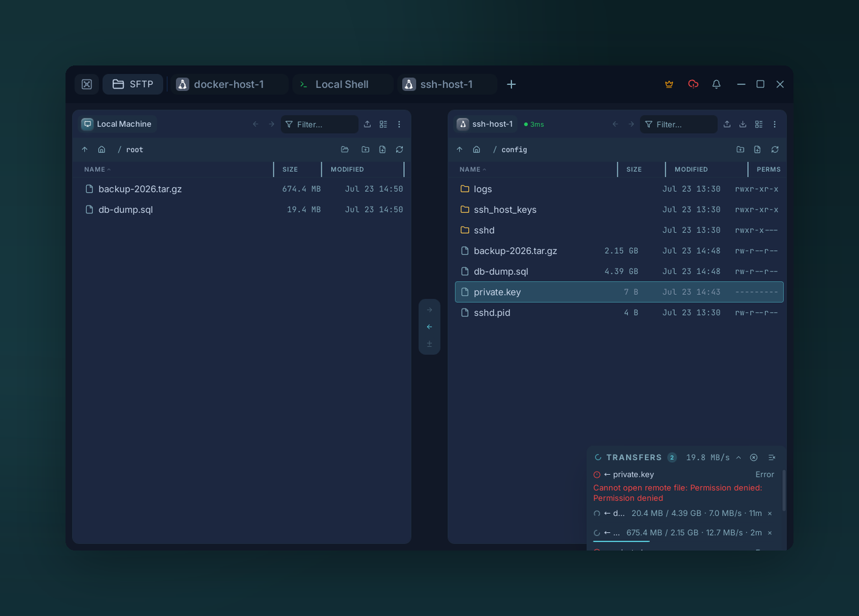Image resolution: width=859 pixels, height=616 pixels.
Task: Select local backup-2026.tar.gz at 674.4 MB
Action: 243,189
